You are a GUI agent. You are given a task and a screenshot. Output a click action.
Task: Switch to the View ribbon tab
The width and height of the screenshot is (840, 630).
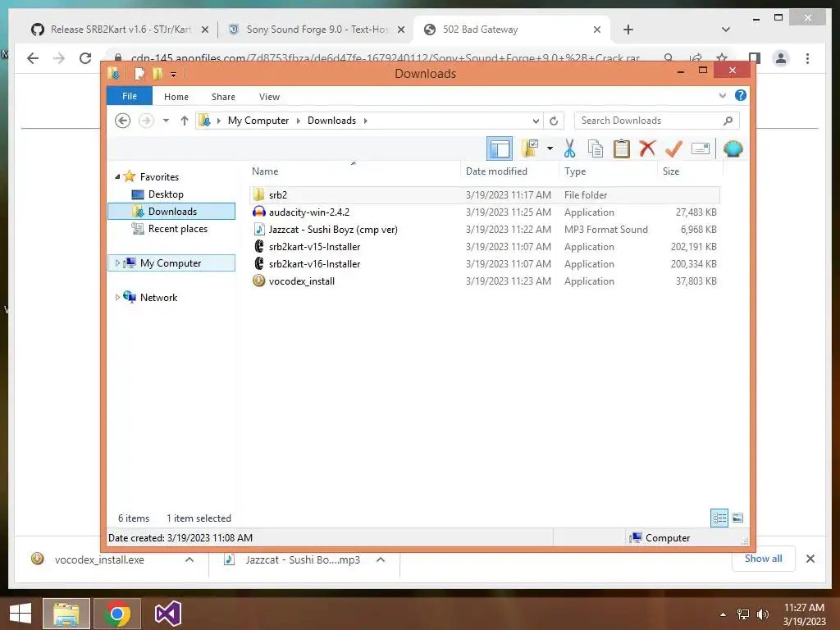(x=269, y=97)
